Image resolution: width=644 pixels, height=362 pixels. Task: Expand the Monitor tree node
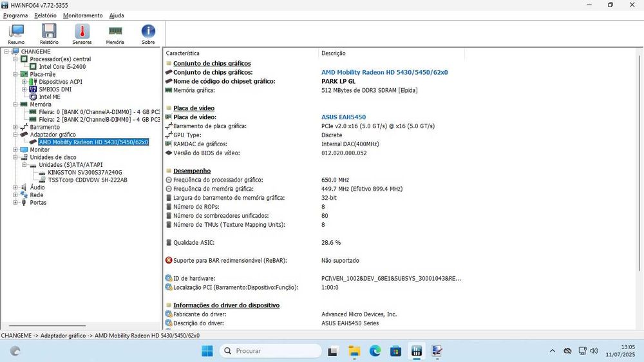pyautogui.click(x=15, y=149)
